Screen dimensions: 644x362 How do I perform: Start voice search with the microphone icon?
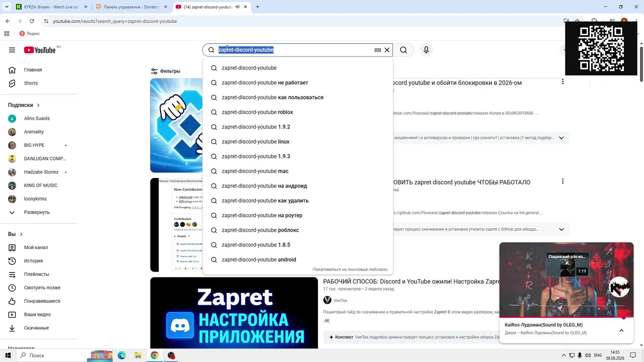pyautogui.click(x=426, y=50)
